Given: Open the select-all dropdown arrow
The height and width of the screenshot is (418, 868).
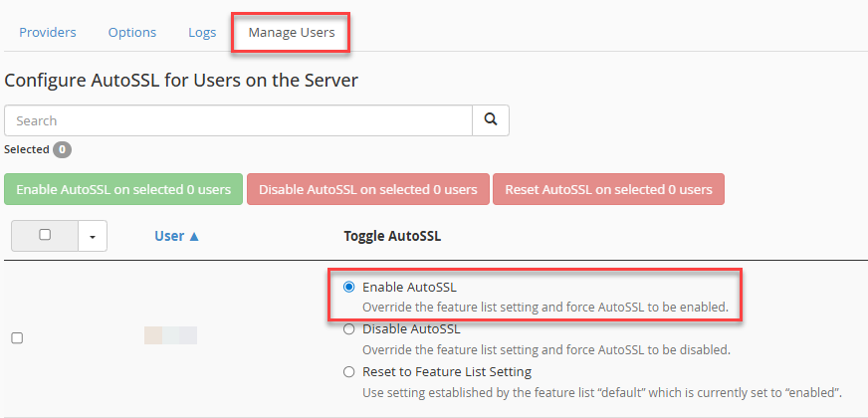Looking at the screenshot, I should (93, 236).
